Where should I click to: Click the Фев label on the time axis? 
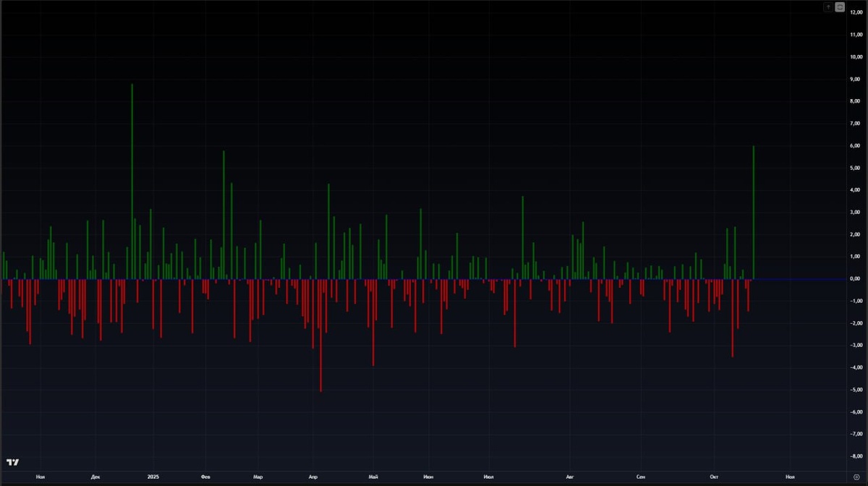tap(206, 477)
